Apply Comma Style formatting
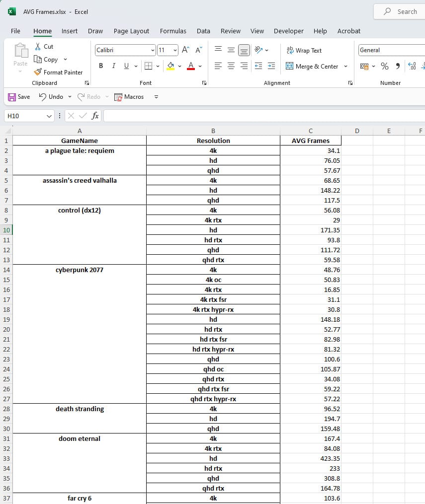Image resolution: width=425 pixels, height=504 pixels. point(398,66)
